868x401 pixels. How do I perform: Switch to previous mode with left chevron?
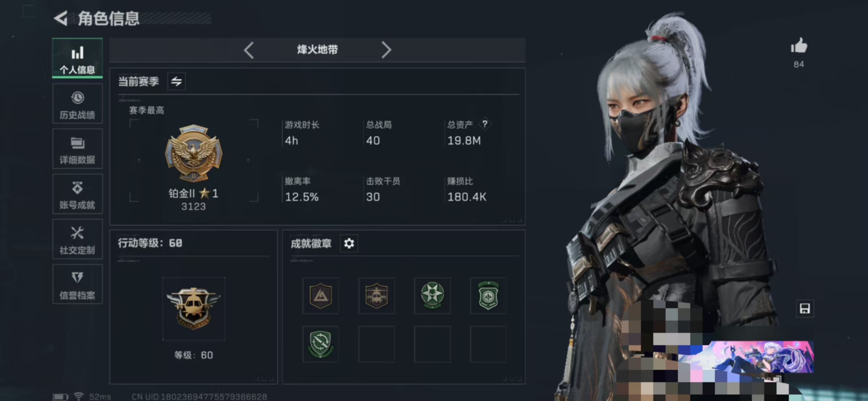(249, 50)
